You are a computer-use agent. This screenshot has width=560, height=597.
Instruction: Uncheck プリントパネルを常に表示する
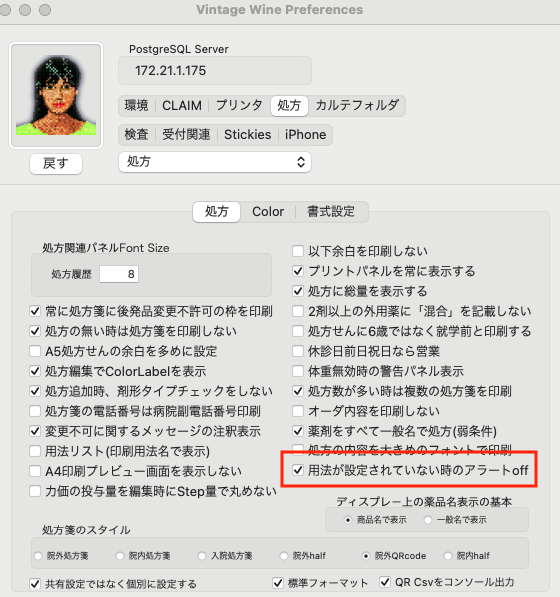[x=298, y=271]
